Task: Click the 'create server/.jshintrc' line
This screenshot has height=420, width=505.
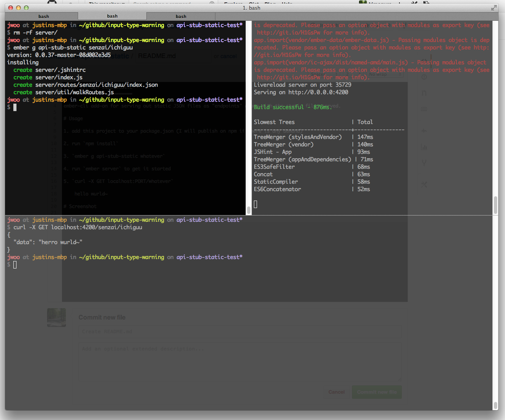Action: click(x=49, y=70)
